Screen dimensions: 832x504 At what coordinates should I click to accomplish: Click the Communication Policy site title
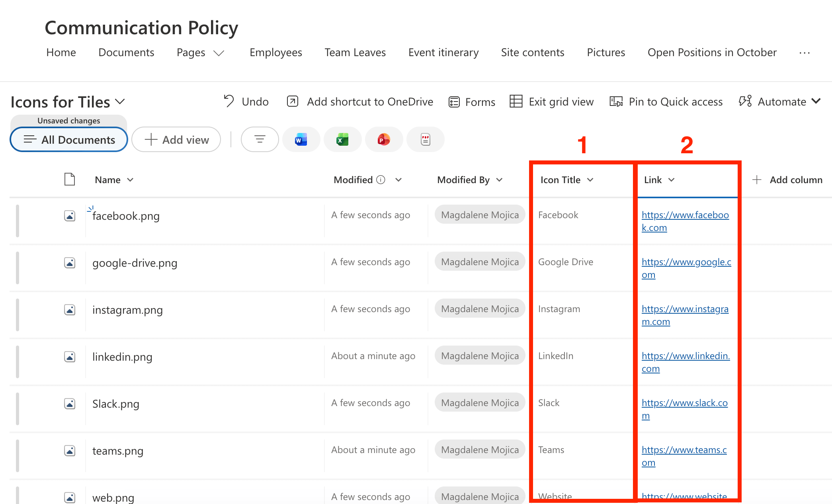point(141,28)
